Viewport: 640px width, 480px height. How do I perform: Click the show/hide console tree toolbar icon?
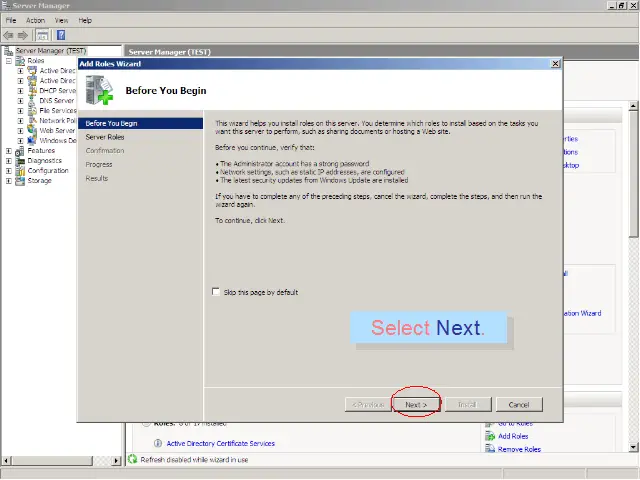(43, 35)
